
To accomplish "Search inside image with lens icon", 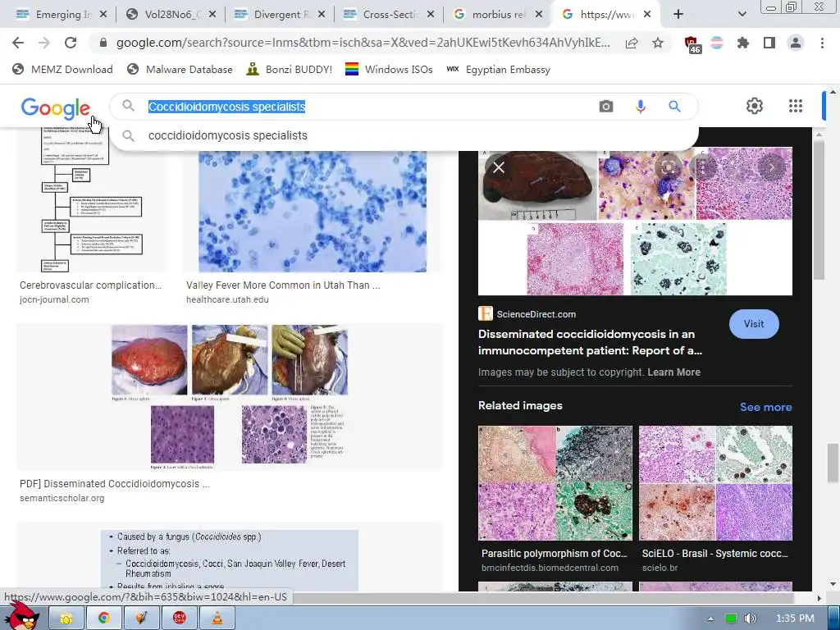I will coord(668,167).
